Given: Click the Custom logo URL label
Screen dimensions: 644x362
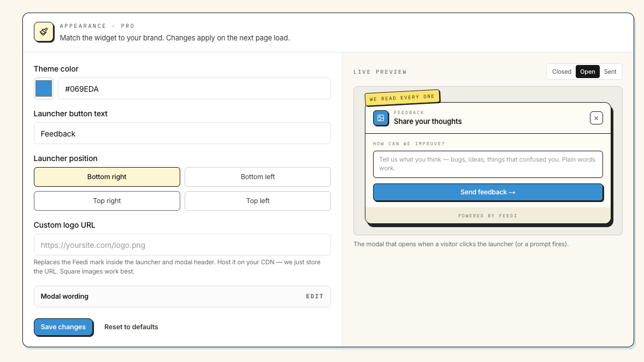Looking at the screenshot, I should pyautogui.click(x=64, y=225).
